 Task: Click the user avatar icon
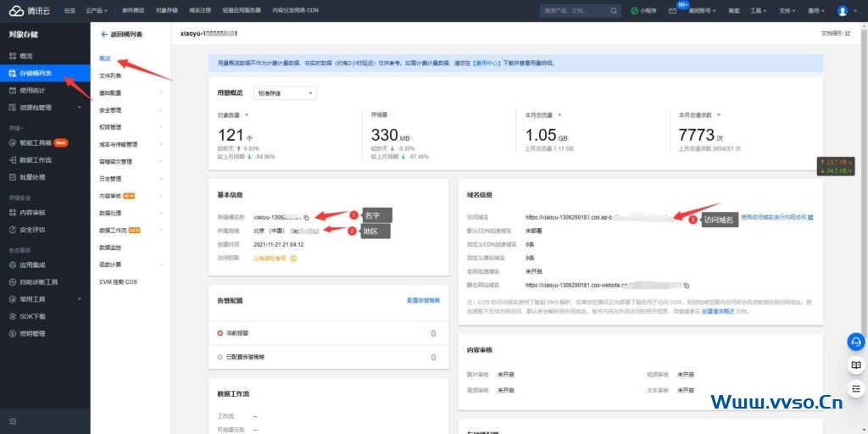(x=842, y=11)
